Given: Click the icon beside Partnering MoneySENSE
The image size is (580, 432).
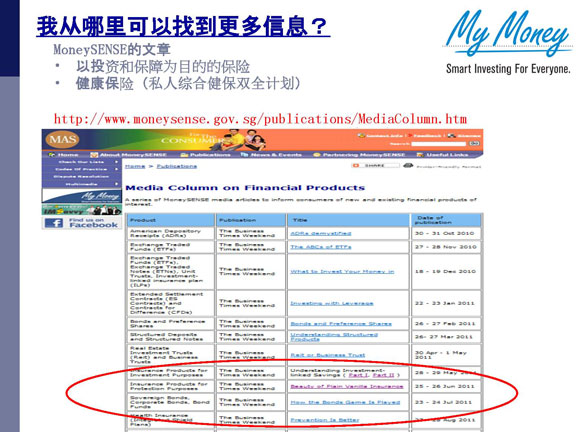Looking at the screenshot, I should click(x=317, y=155).
